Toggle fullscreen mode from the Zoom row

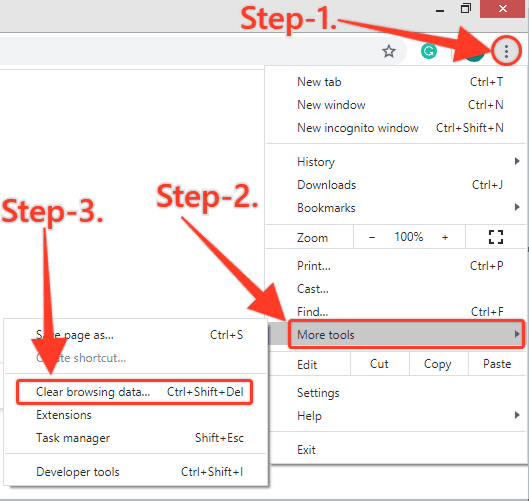[496, 237]
